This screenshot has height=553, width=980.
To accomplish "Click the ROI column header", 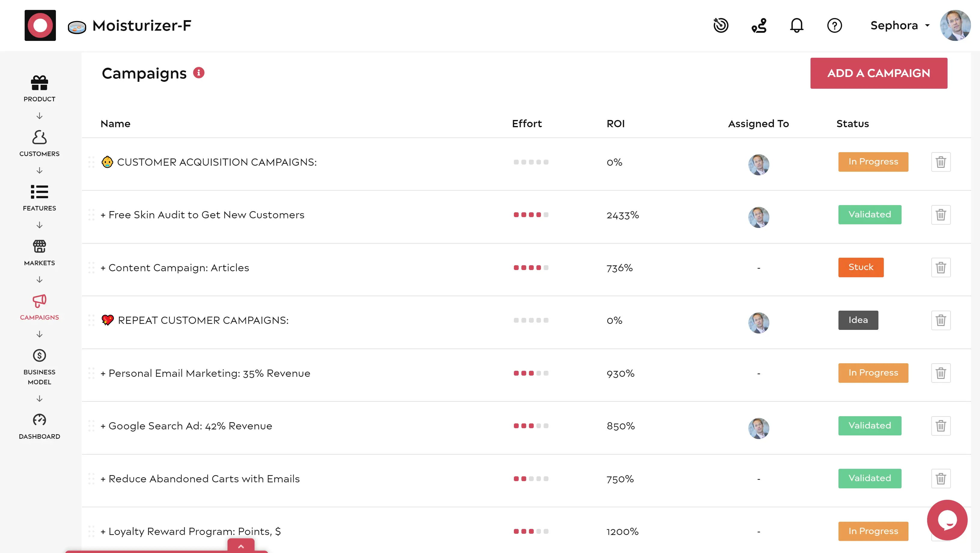I will (x=615, y=123).
